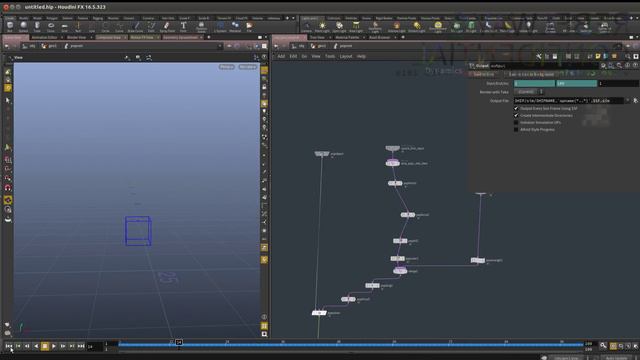Viewport: 640px width, 360px height.
Task: Click the parameter pane gear icon
Action: [x=603, y=66]
